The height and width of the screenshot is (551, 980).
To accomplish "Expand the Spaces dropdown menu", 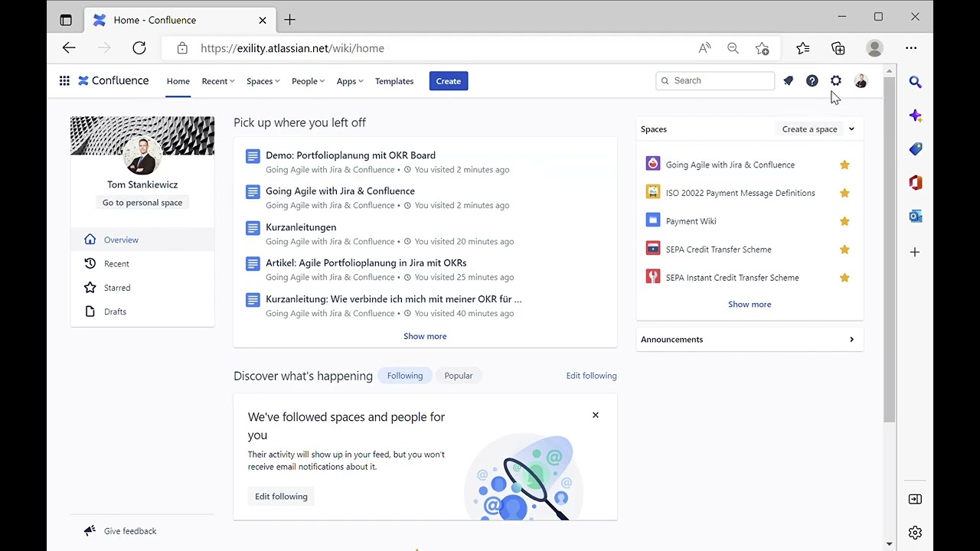I will click(x=263, y=81).
